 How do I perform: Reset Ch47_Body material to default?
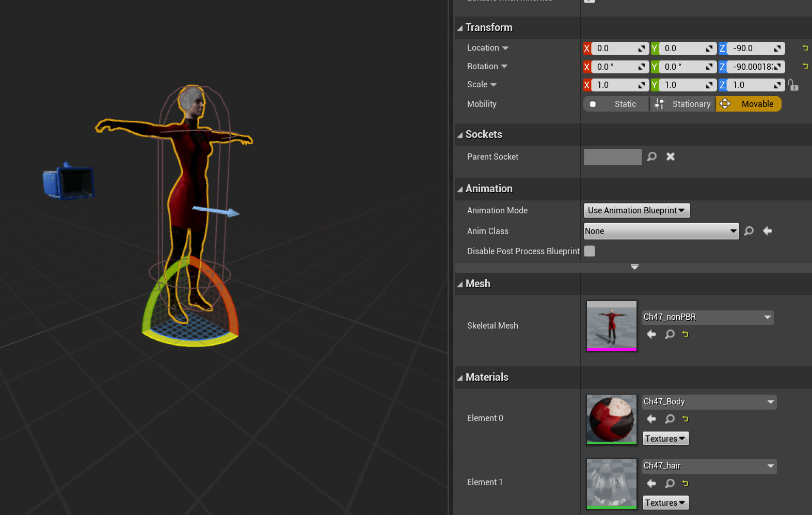(x=686, y=419)
